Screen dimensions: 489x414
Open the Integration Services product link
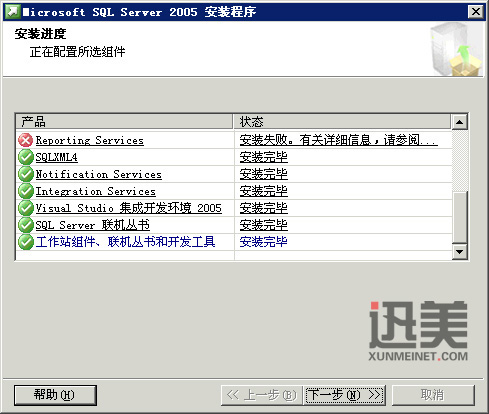pyautogui.click(x=96, y=191)
